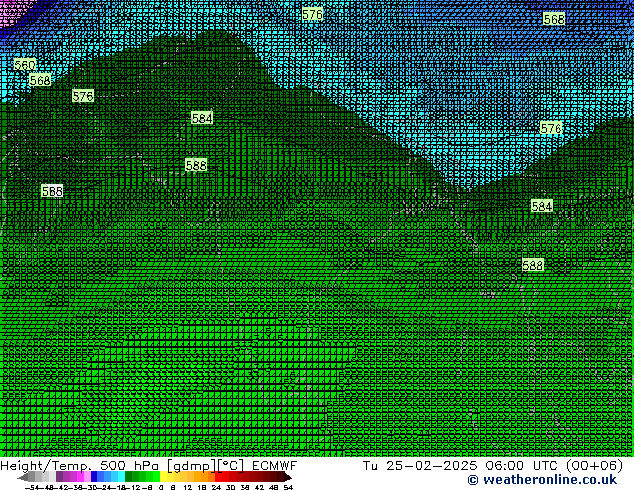This screenshot has height=490, width=634.
Task: Click the 576 label in the right cyan region
Action: click(551, 128)
